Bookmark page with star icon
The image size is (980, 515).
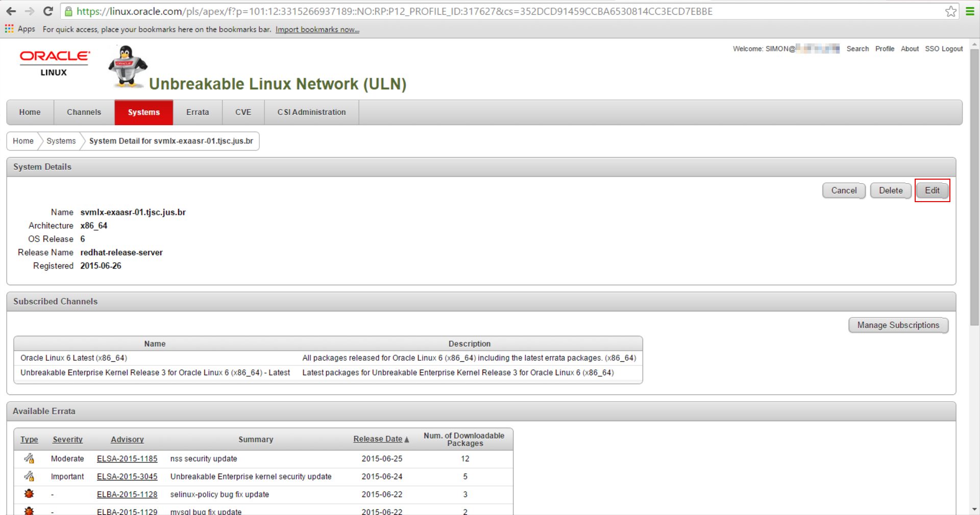tap(951, 11)
